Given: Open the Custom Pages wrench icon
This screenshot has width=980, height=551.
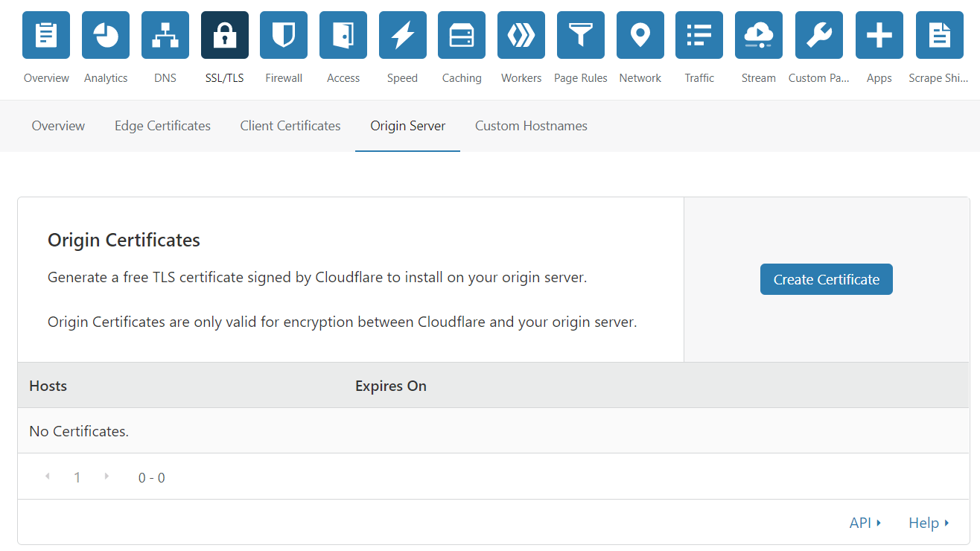Looking at the screenshot, I should click(819, 35).
